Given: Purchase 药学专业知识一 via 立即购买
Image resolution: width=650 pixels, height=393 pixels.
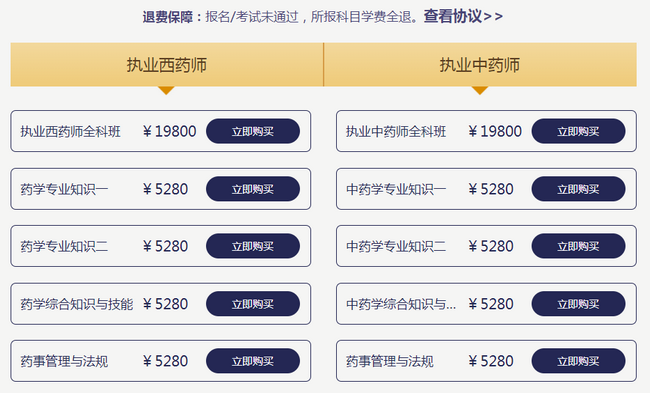Looking at the screenshot, I should coord(253,189).
